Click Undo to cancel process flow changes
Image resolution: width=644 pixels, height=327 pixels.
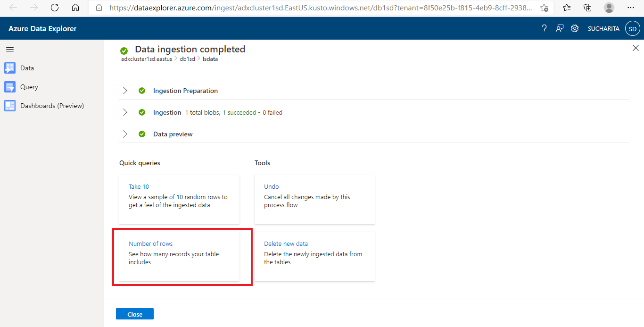pyautogui.click(x=271, y=186)
